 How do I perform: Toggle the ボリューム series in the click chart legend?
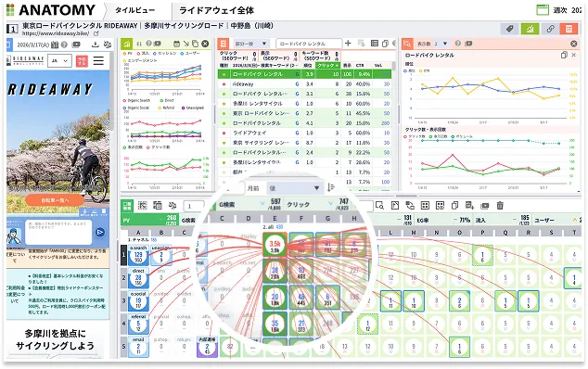point(463,136)
